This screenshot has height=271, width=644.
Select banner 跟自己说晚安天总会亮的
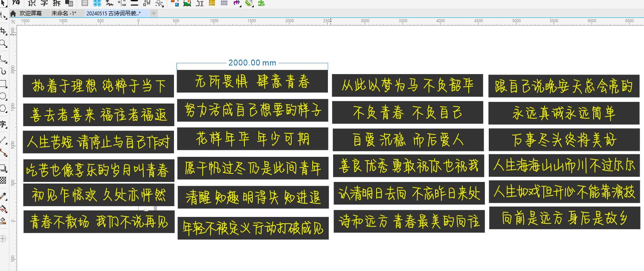(564, 86)
